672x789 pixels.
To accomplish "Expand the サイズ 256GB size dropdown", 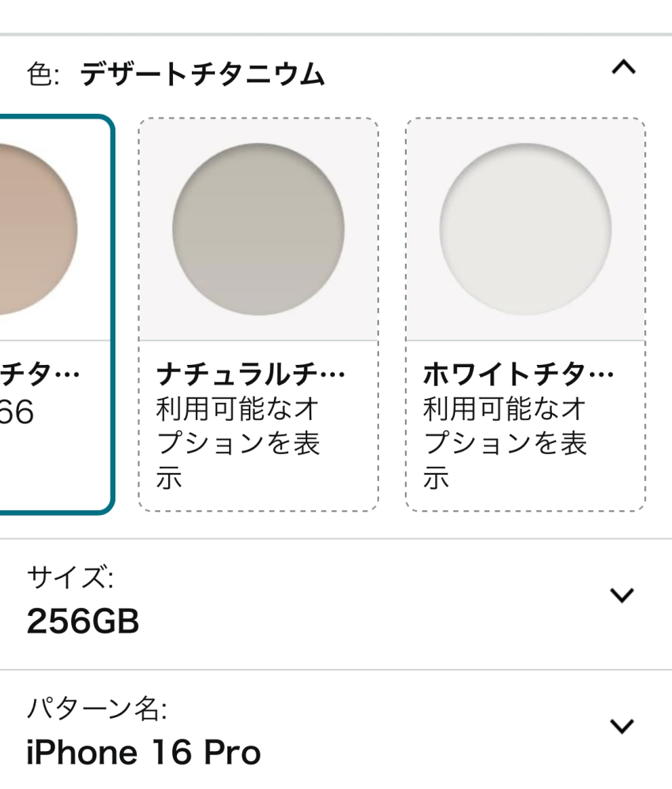I will point(624,594).
